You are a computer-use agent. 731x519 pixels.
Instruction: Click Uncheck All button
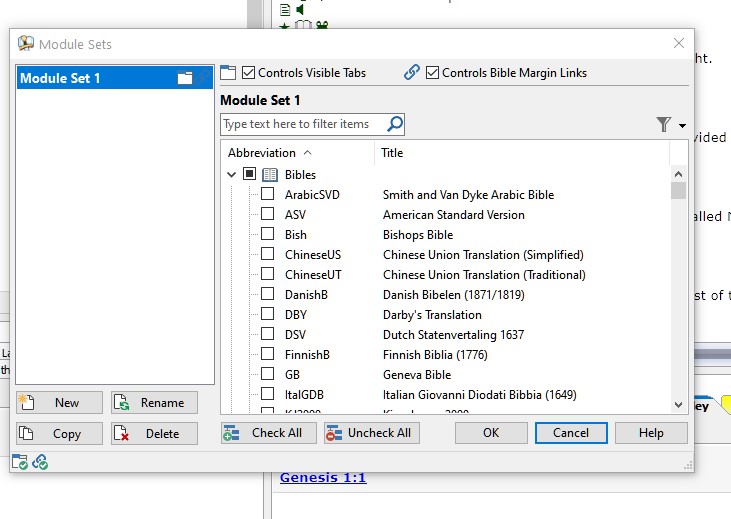[x=372, y=433]
